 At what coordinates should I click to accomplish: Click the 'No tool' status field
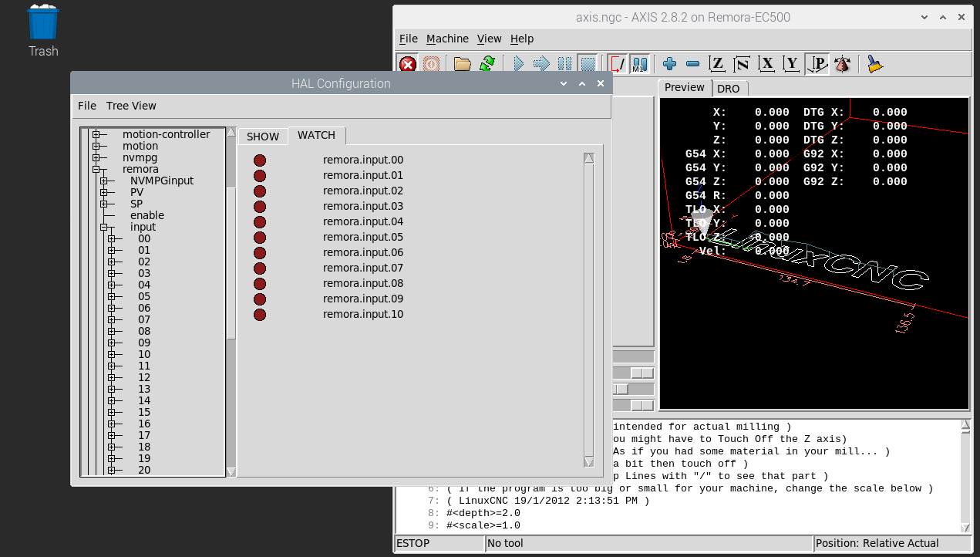(x=649, y=544)
